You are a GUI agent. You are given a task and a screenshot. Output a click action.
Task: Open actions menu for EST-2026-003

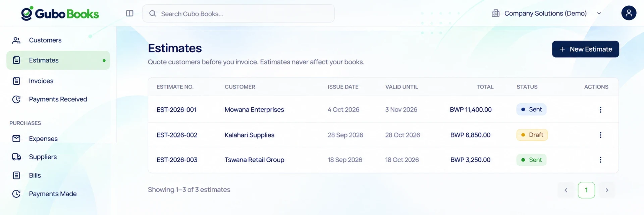click(x=600, y=160)
